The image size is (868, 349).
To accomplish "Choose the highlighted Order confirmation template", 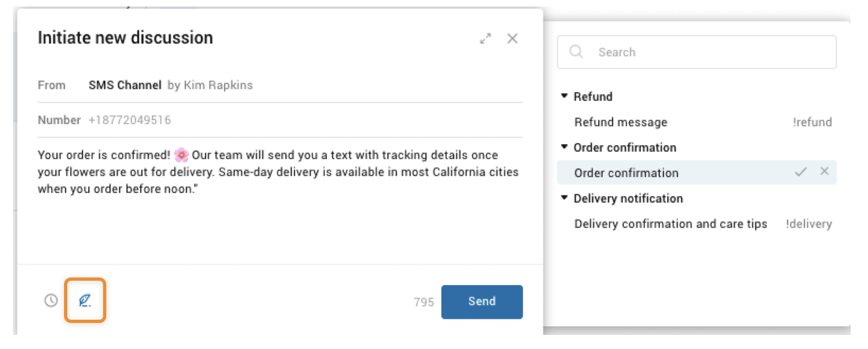I will [626, 173].
